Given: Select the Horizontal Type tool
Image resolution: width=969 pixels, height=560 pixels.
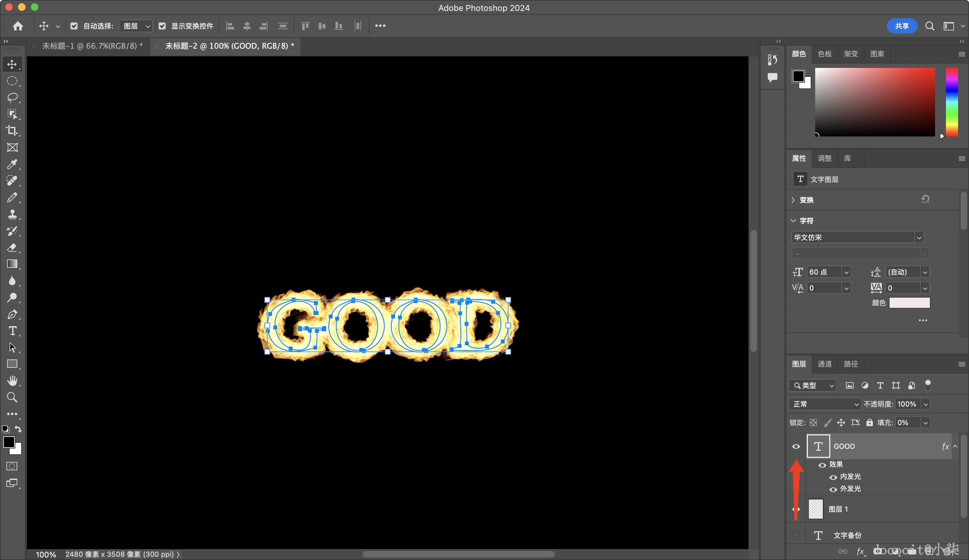Looking at the screenshot, I should click(x=12, y=331).
